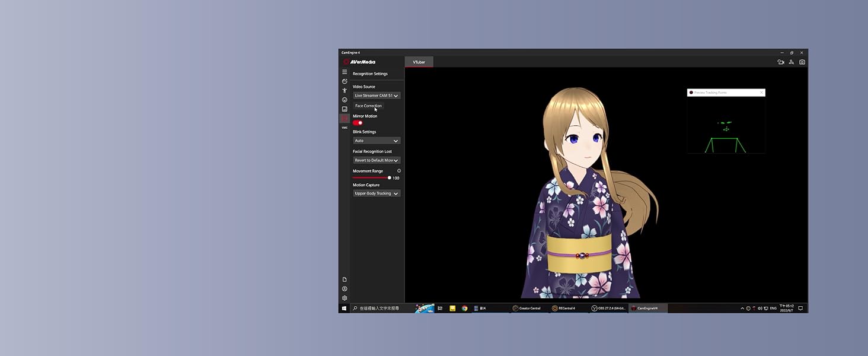The image size is (868, 356).
Task: Open OBS from the Windows taskbar
Action: (609, 309)
